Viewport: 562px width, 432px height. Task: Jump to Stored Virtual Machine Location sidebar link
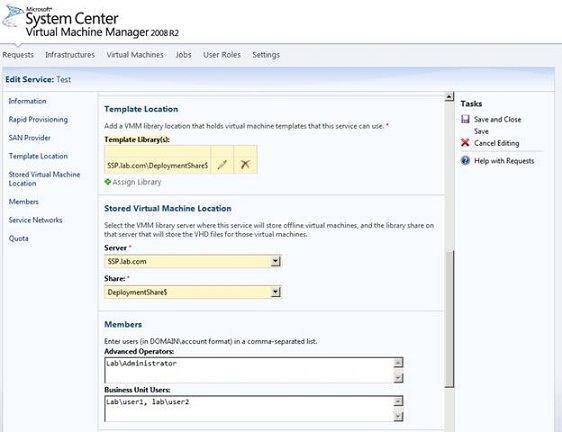tap(44, 179)
